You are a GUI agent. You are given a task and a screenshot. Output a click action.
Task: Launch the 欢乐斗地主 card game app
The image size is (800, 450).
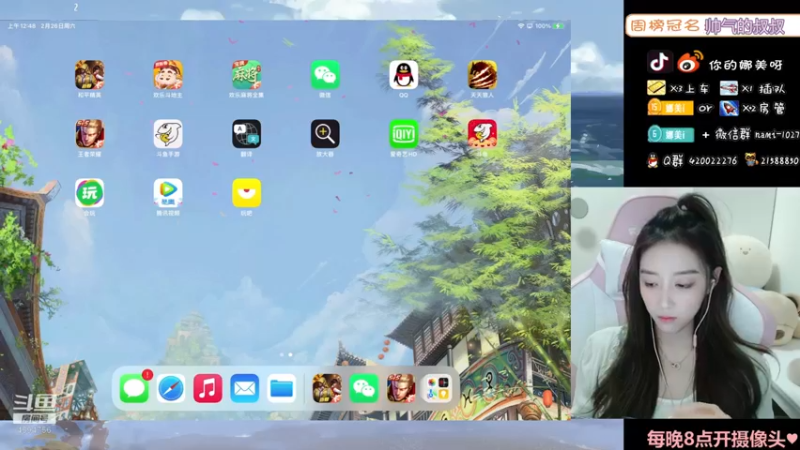coord(168,75)
